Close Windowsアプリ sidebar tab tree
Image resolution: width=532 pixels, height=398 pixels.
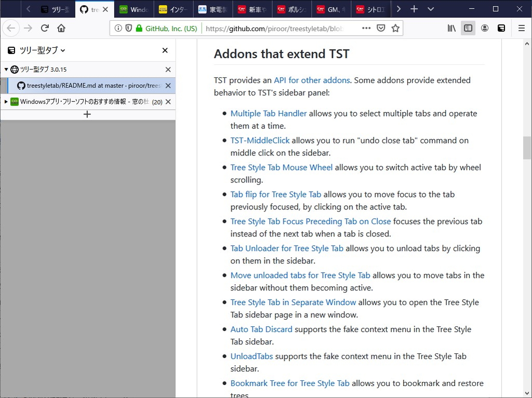[x=168, y=101]
